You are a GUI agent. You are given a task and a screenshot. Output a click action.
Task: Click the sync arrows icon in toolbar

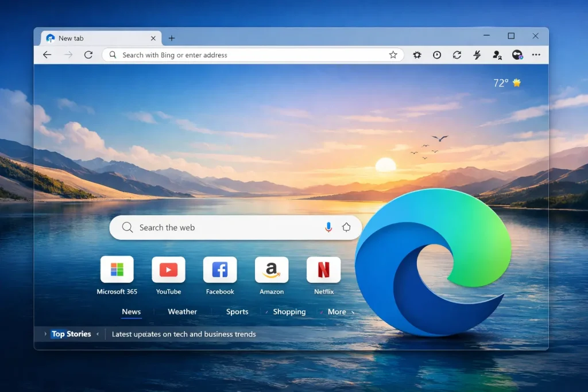457,55
